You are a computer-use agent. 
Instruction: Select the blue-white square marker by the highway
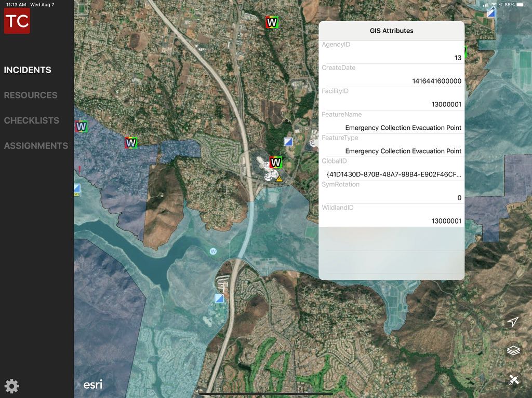(x=220, y=298)
